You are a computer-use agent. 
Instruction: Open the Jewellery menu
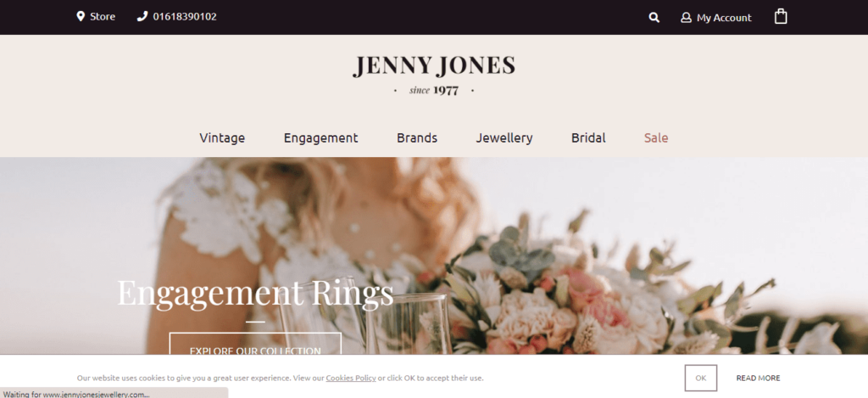504,138
